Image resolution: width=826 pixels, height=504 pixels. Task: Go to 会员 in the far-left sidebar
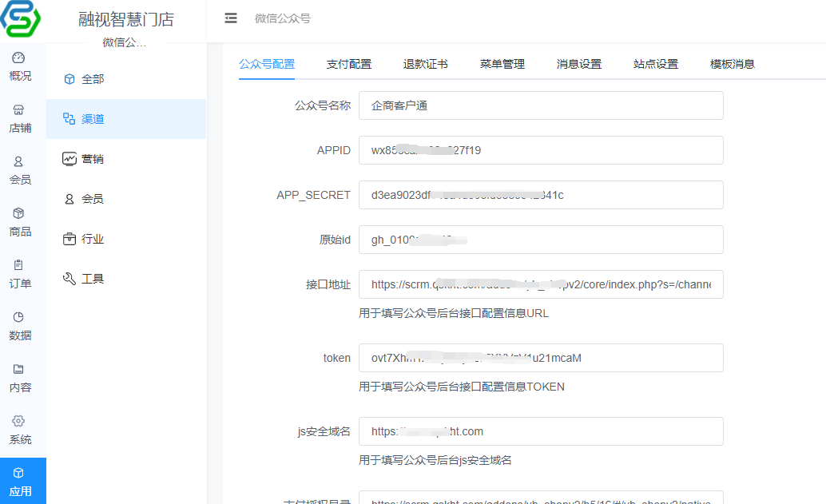click(20, 170)
